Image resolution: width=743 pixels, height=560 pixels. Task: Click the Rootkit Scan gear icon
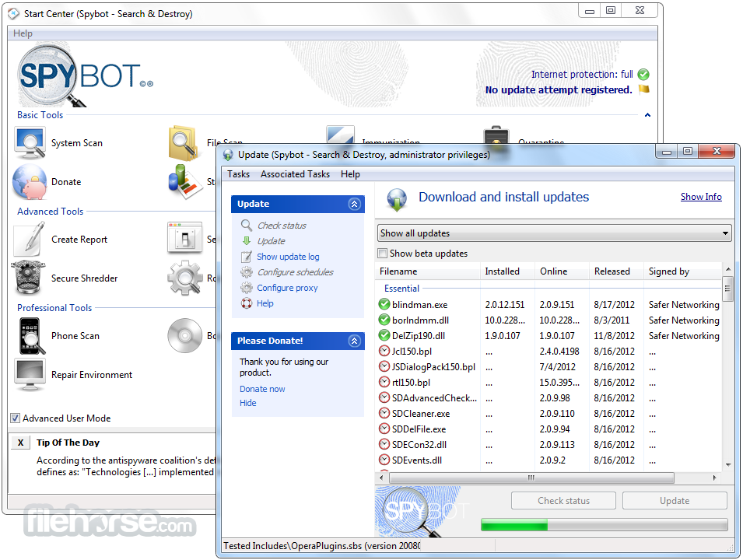click(x=185, y=278)
